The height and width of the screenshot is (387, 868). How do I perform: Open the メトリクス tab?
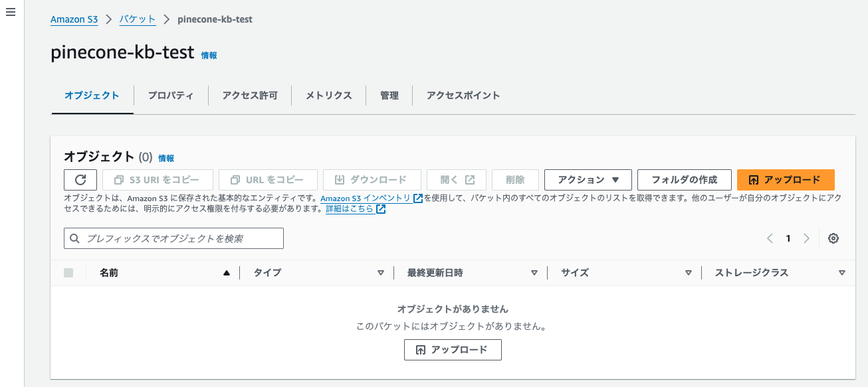point(328,96)
